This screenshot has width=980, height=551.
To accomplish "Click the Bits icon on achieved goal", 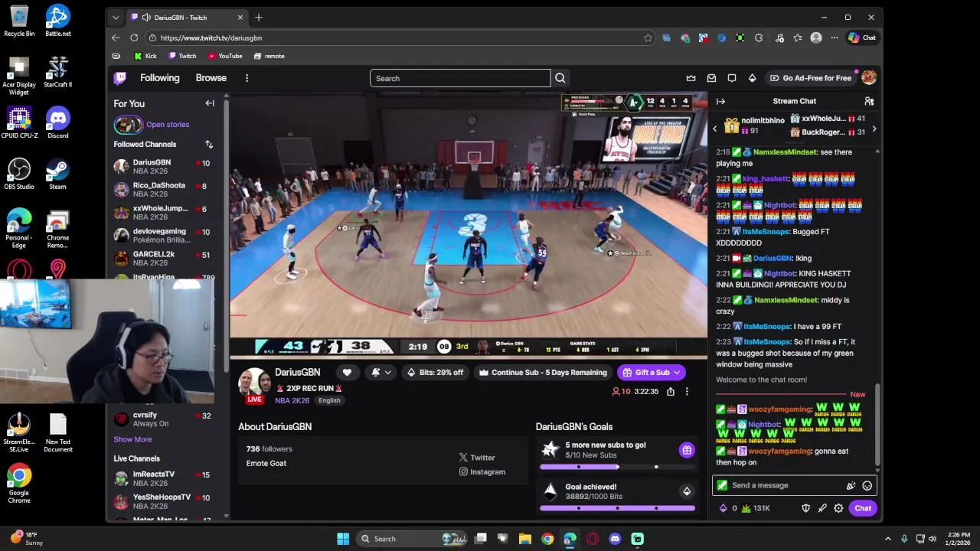I will [687, 491].
